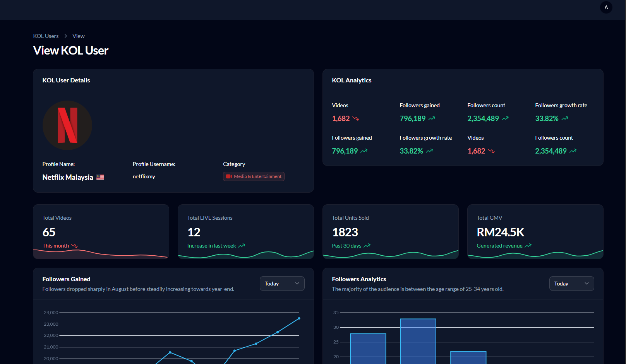Click the video camera icon in category badge

(x=229, y=176)
